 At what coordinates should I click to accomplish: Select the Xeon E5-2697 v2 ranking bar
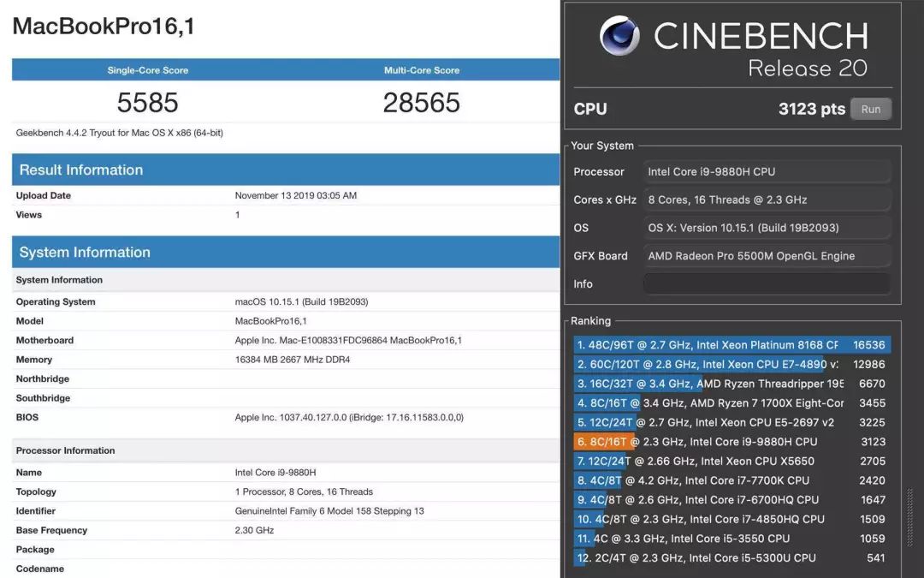pos(731,422)
